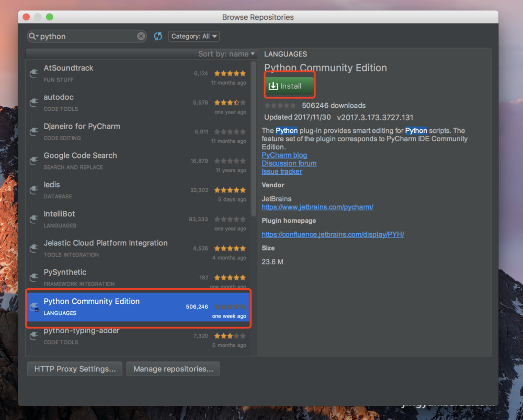
Task: Open HTTP Proxy Settings
Action: coord(74,369)
